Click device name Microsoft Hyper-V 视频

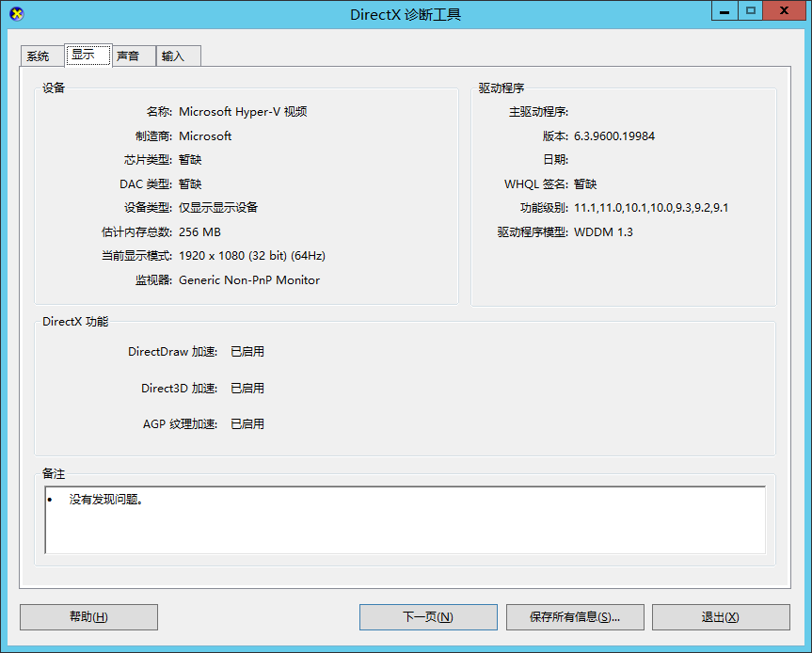pos(243,112)
